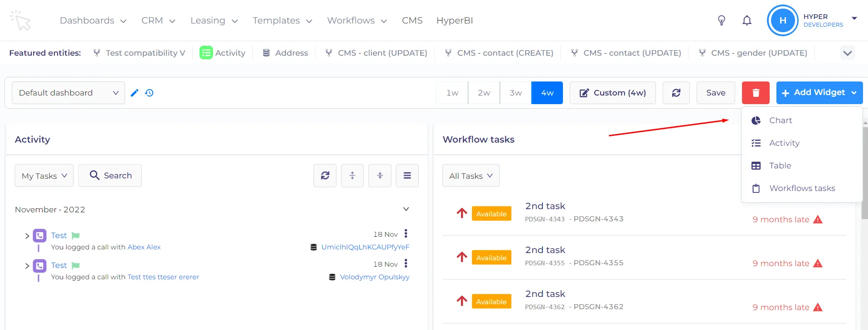
Task: Refresh dashboard using toolbar sync icon
Action: coord(676,93)
